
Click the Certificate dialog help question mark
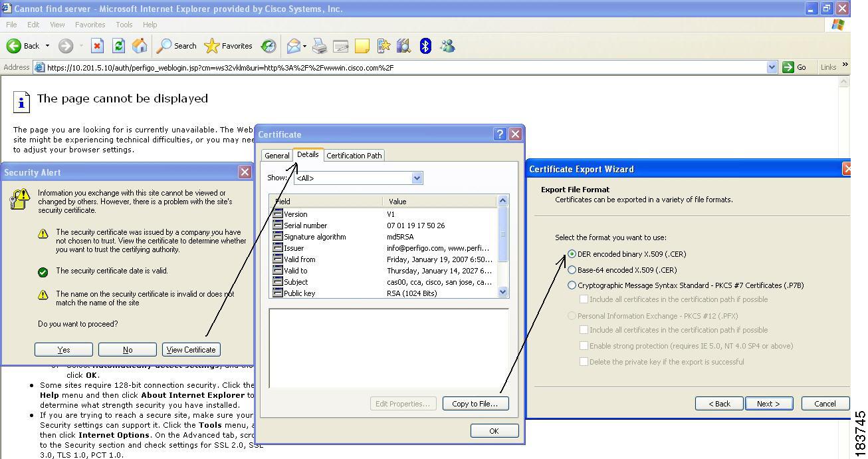(500, 134)
